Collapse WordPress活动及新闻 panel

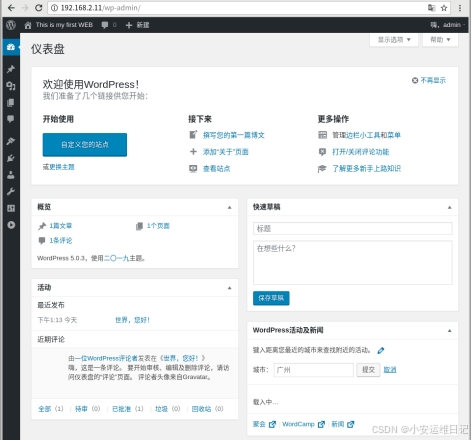(449, 331)
